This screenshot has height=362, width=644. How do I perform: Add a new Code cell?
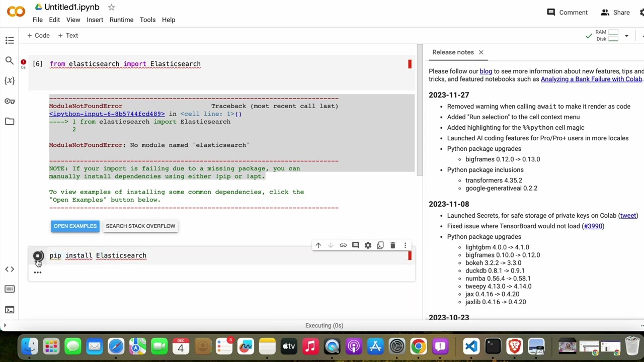click(38, 36)
